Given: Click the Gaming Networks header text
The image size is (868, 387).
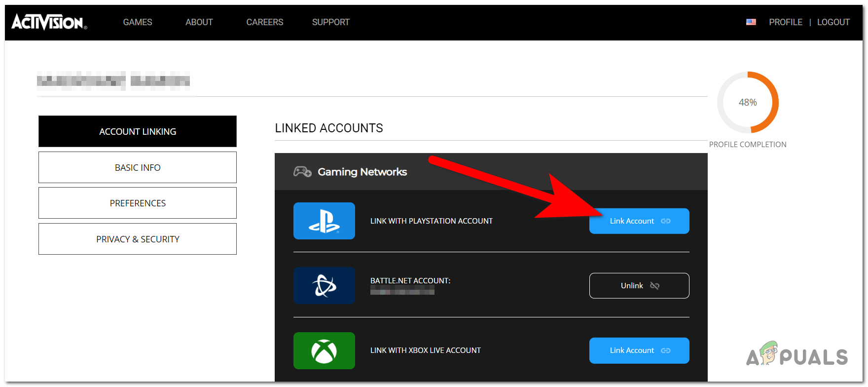Looking at the screenshot, I should [x=362, y=172].
